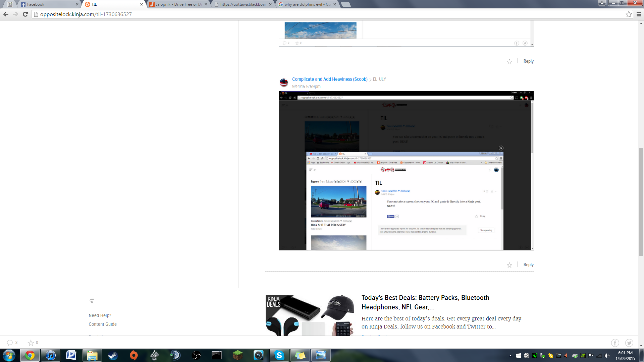This screenshot has height=362, width=644.
Task: Show hidden system tray icons
Action: [510, 356]
